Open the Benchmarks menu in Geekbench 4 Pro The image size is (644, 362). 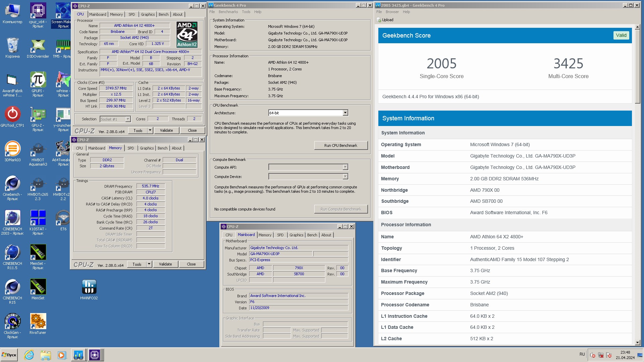pos(228,12)
